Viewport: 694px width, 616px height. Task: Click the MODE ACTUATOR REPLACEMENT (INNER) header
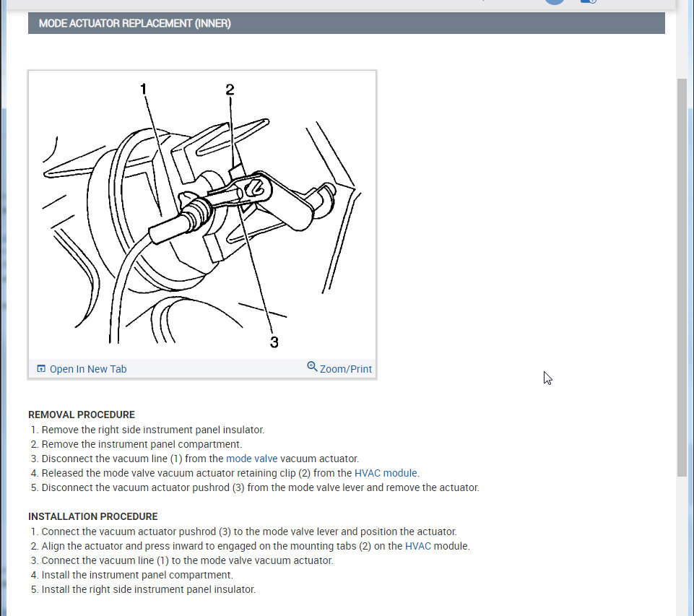(346, 23)
